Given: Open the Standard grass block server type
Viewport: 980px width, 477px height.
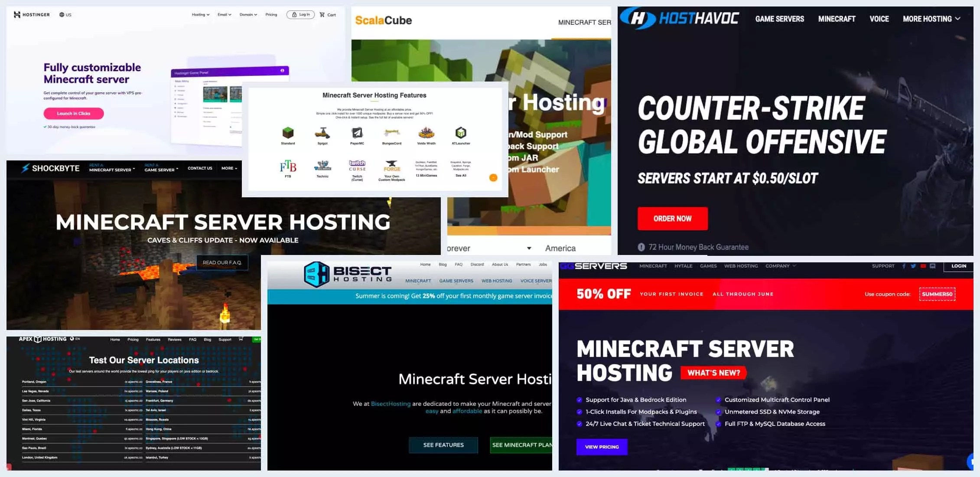Looking at the screenshot, I should pyautogui.click(x=288, y=133).
